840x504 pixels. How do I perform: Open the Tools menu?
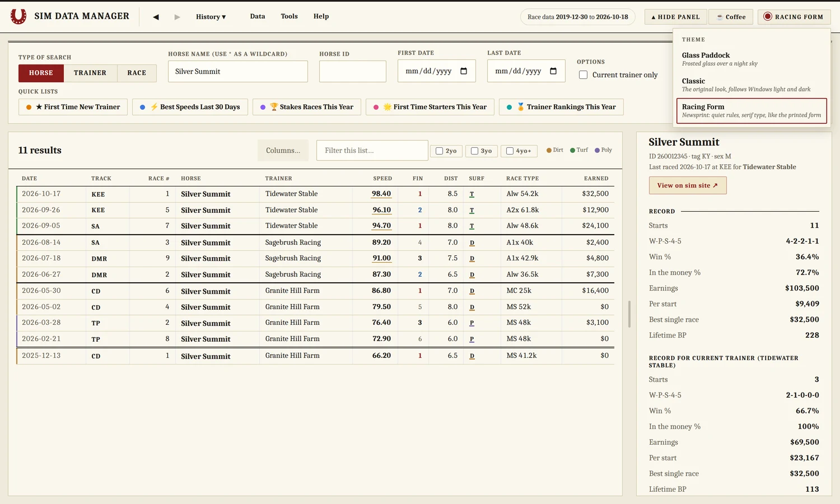point(289,16)
